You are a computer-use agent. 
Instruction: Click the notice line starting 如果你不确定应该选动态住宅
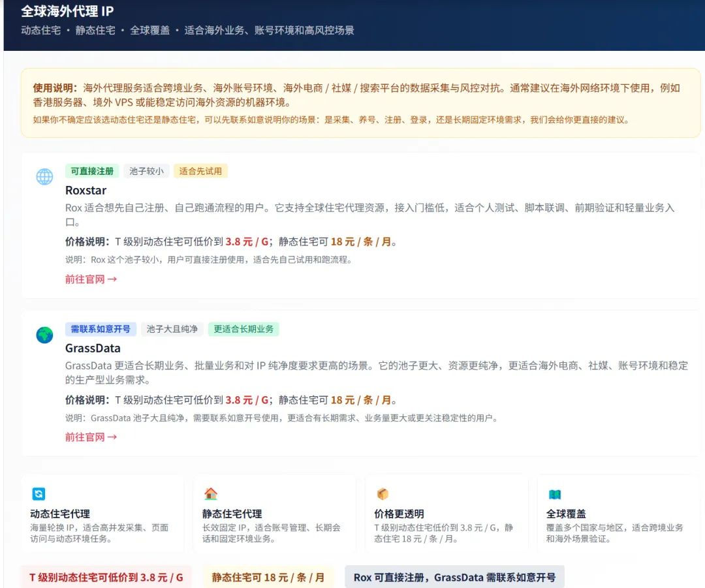(x=332, y=120)
